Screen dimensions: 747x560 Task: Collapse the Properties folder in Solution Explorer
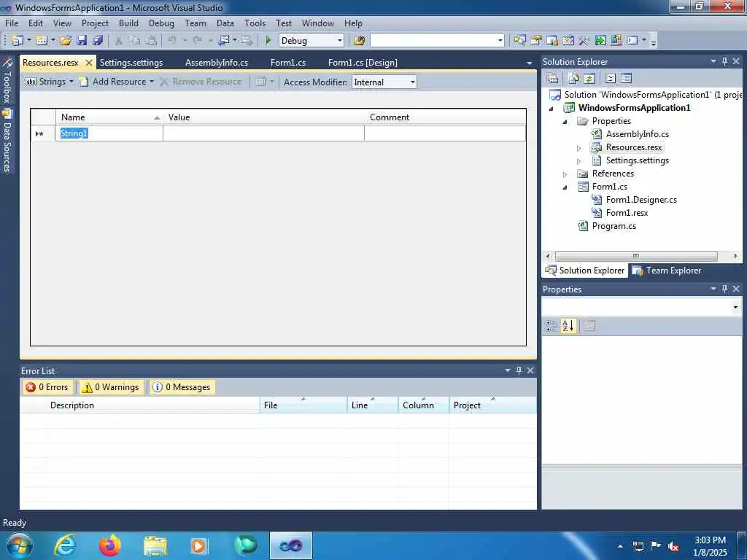(x=565, y=122)
